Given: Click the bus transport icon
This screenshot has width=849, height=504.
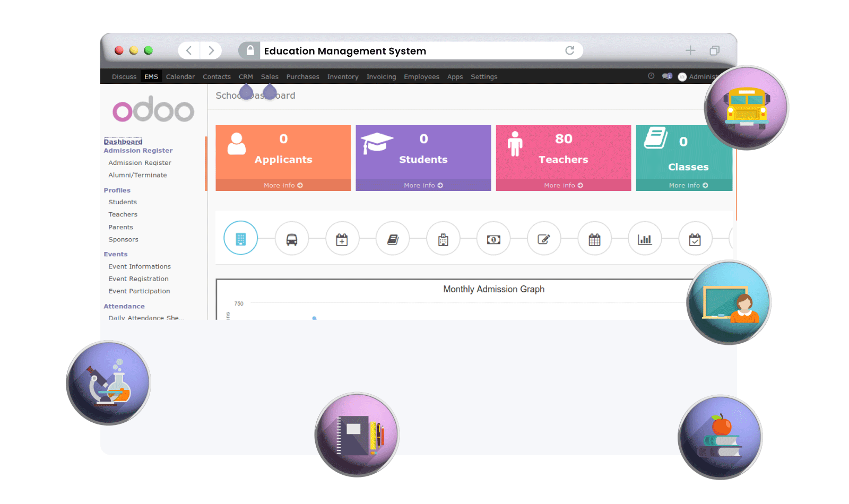Looking at the screenshot, I should [292, 238].
